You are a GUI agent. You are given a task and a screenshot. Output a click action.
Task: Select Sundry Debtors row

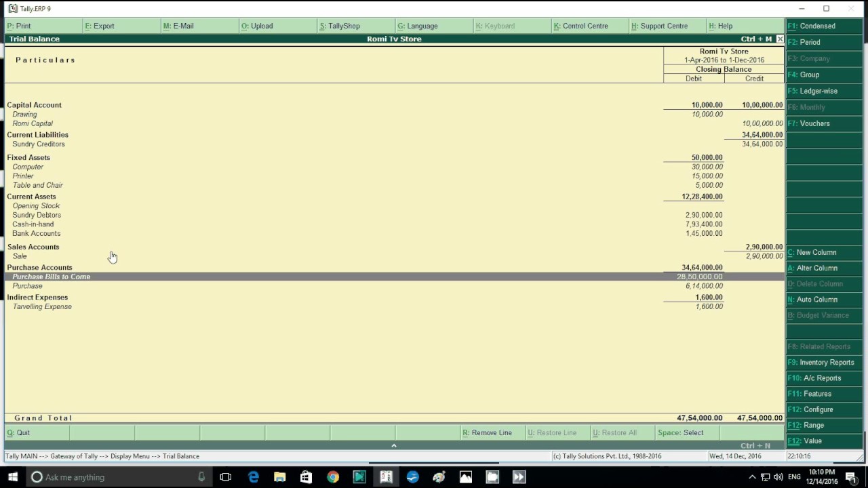(x=395, y=215)
